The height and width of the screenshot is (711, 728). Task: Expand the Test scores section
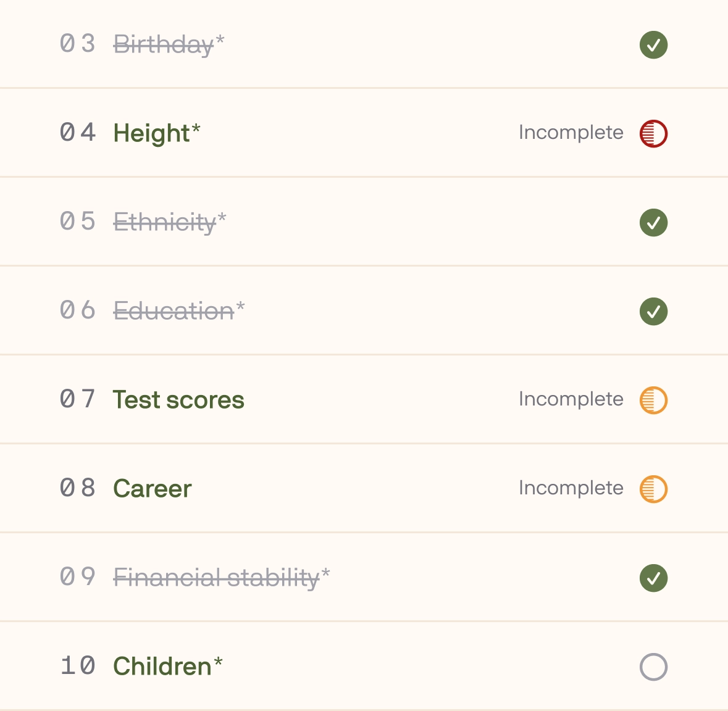pyautogui.click(x=178, y=399)
